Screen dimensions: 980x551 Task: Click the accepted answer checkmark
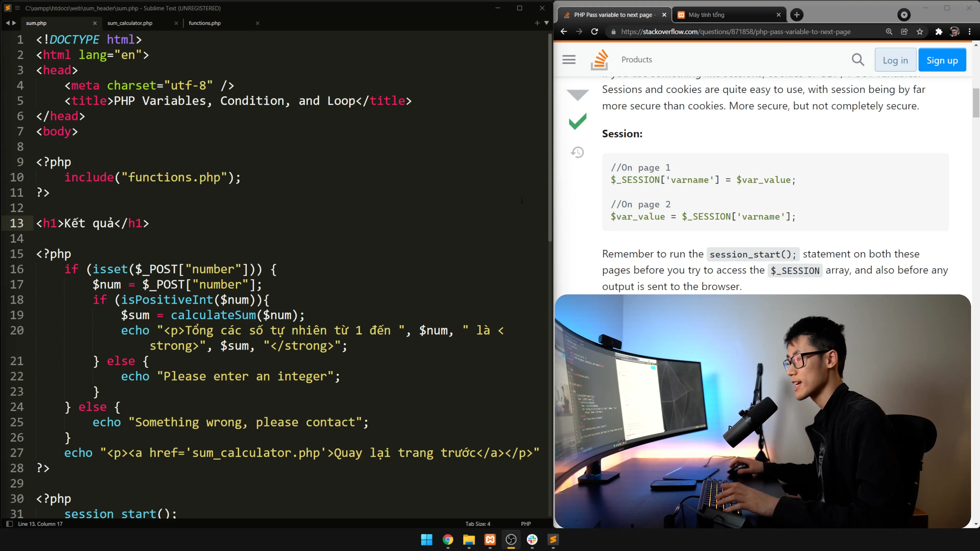pyautogui.click(x=578, y=122)
